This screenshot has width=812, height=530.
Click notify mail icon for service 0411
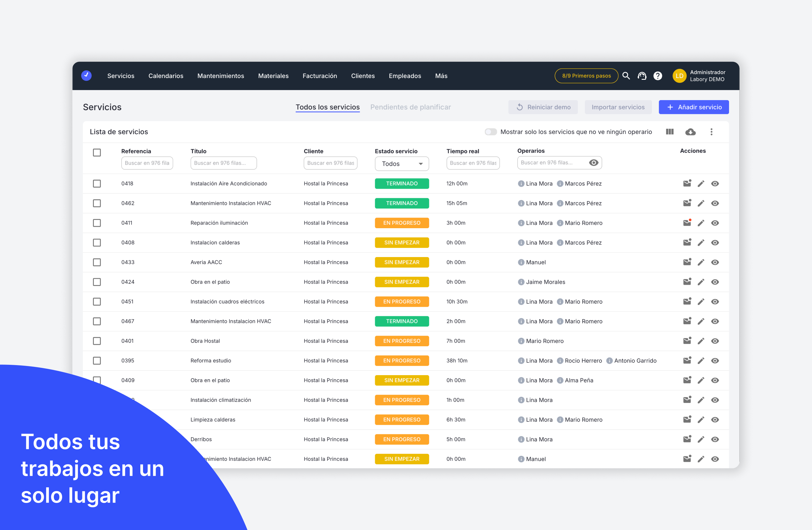pyautogui.click(x=687, y=223)
